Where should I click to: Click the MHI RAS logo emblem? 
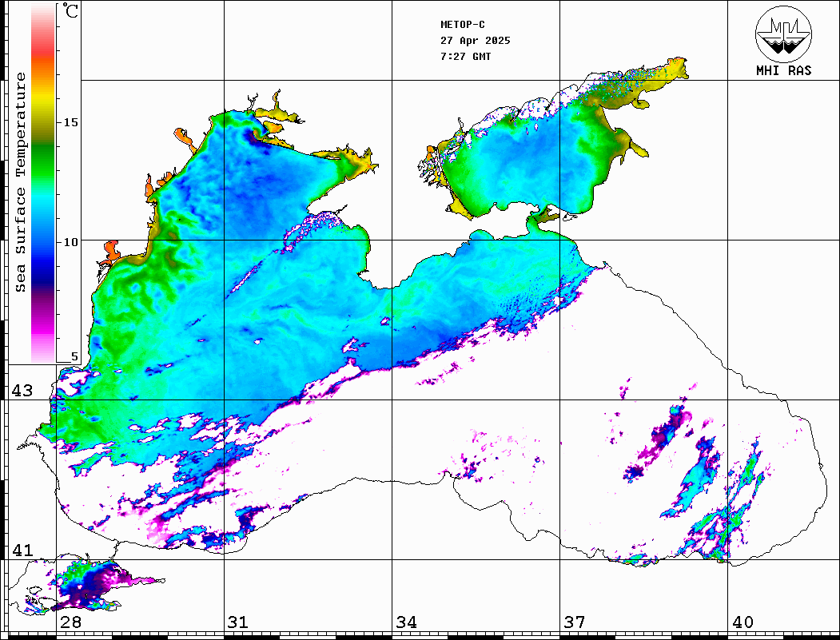point(784,34)
